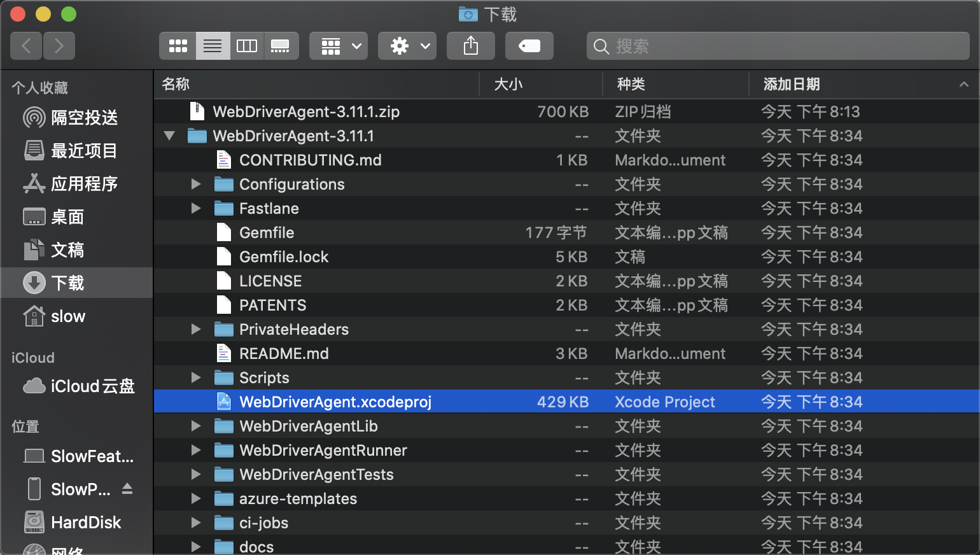Viewport: 980px width, 555px height.
Task: Select list view mode
Action: click(x=213, y=46)
